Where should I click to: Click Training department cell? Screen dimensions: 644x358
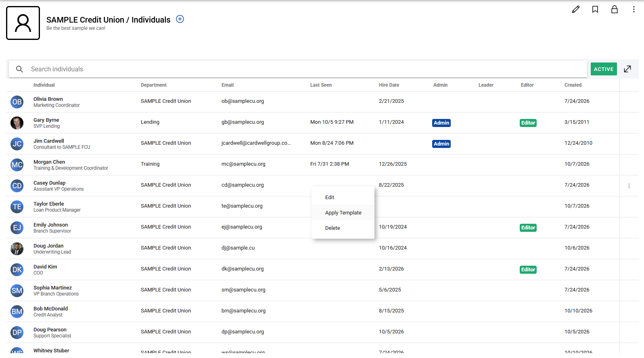click(150, 164)
